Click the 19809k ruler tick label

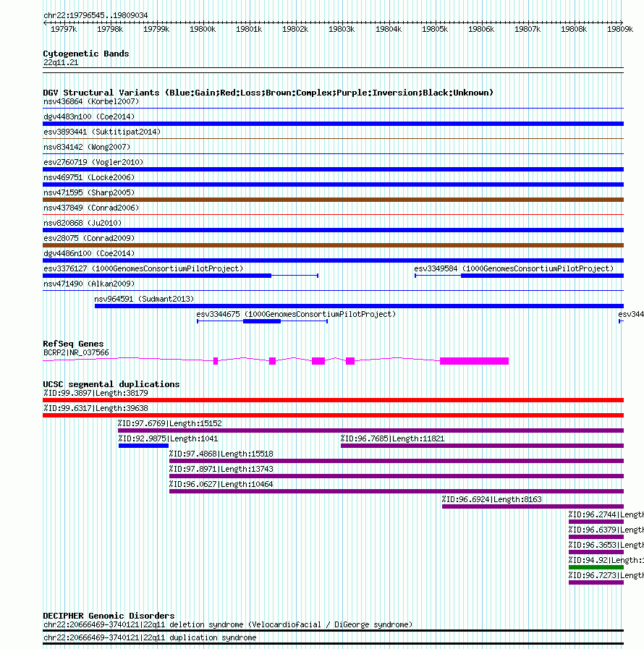[x=620, y=29]
